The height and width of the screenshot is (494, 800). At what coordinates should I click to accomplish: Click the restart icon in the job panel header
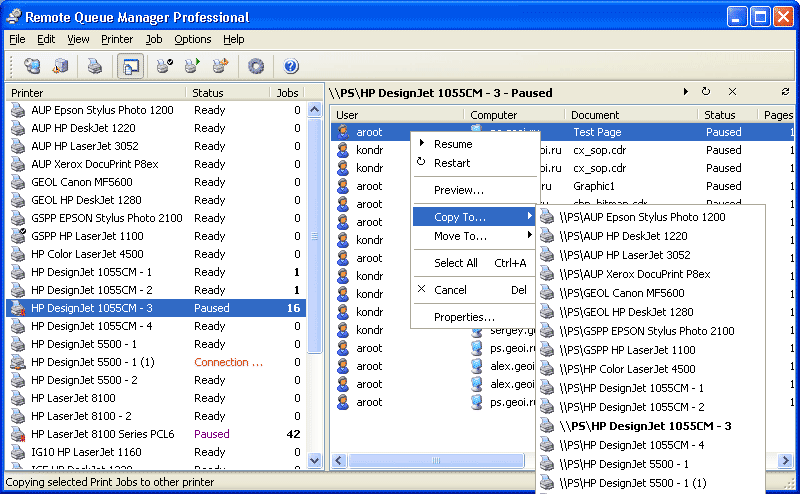pos(706,92)
